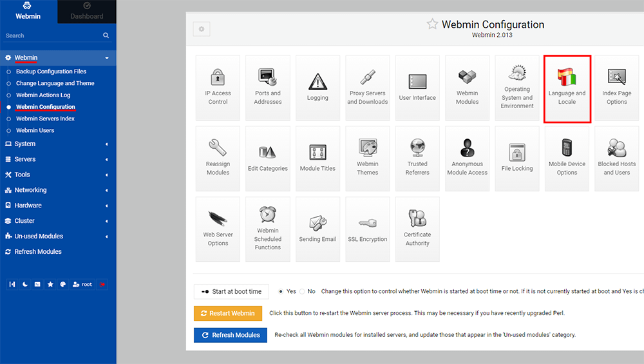Open the Logging configuration icon

[x=317, y=88]
